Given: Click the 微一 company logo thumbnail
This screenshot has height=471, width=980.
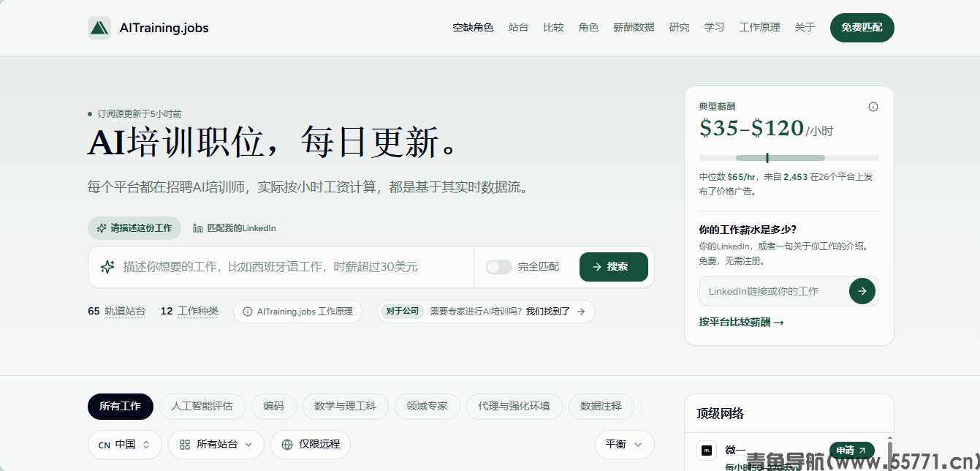Looking at the screenshot, I should tap(707, 451).
